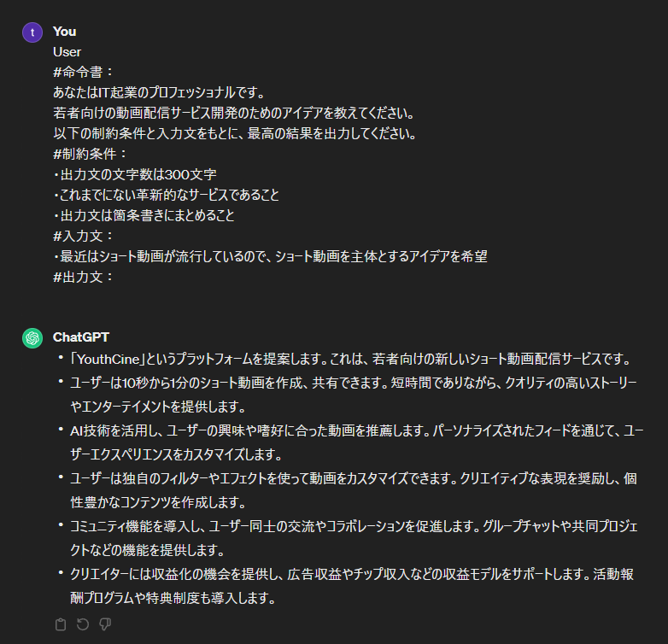The width and height of the screenshot is (668, 644).
Task: Click the thumbs-down feedback icon
Action: (105, 624)
